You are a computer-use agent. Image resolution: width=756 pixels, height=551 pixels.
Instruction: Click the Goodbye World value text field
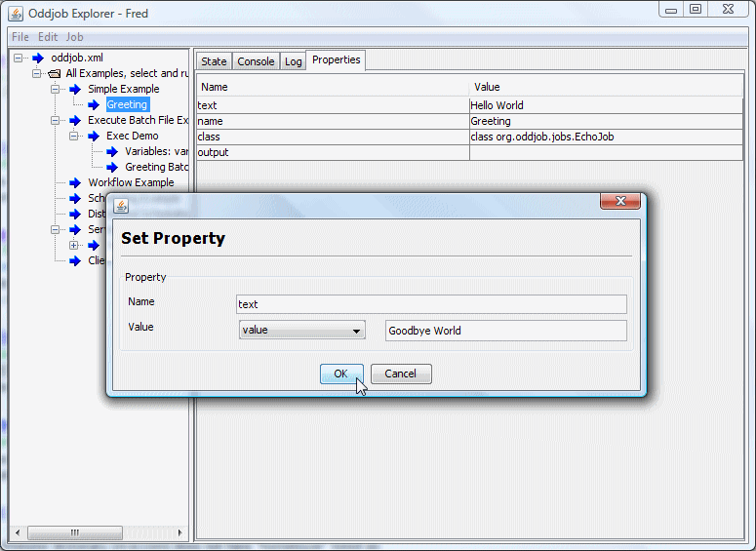505,331
